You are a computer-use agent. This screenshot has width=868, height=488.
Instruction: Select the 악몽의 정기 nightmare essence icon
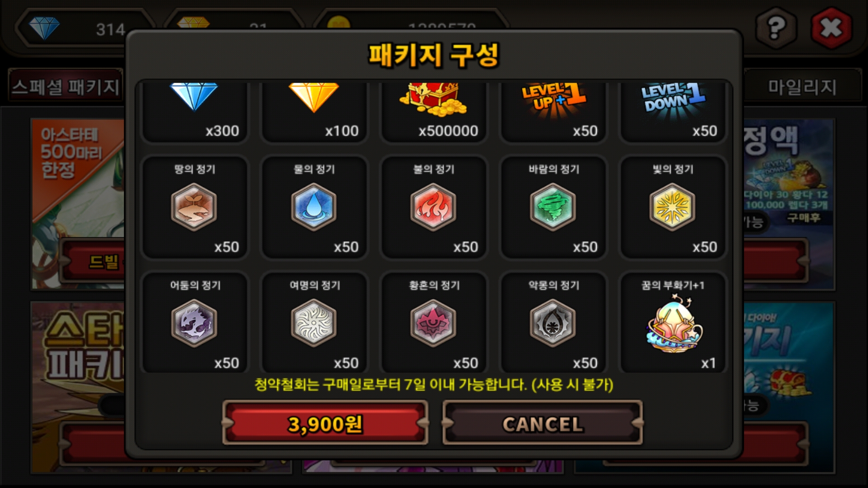[x=552, y=323]
